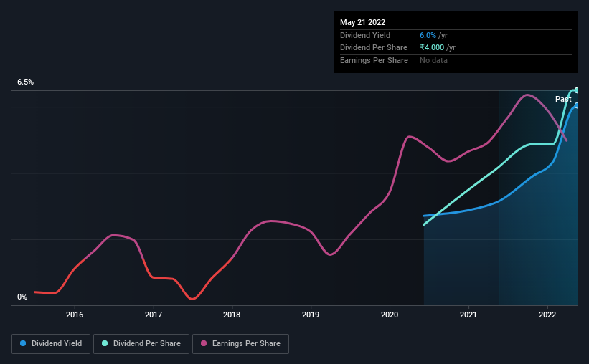This screenshot has height=364, width=589.
Task: Click the 6.5% y-axis label
Action: click(x=25, y=82)
